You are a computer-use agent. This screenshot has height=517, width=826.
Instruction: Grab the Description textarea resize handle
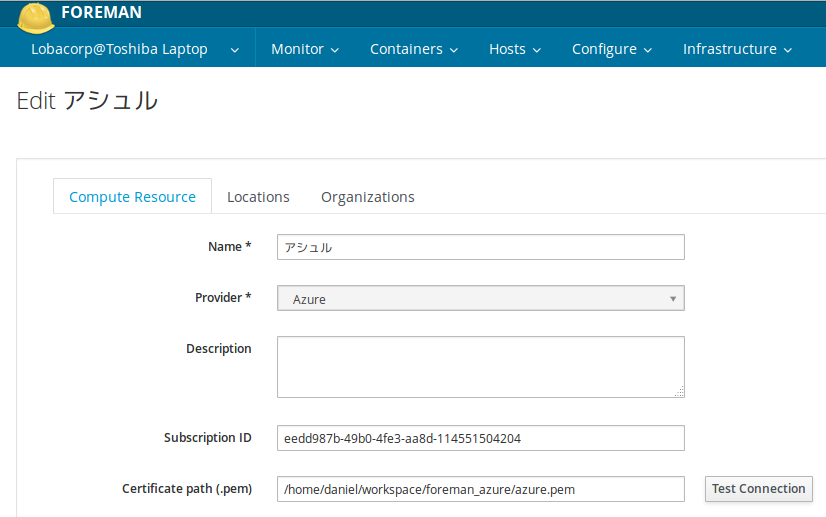click(680, 392)
